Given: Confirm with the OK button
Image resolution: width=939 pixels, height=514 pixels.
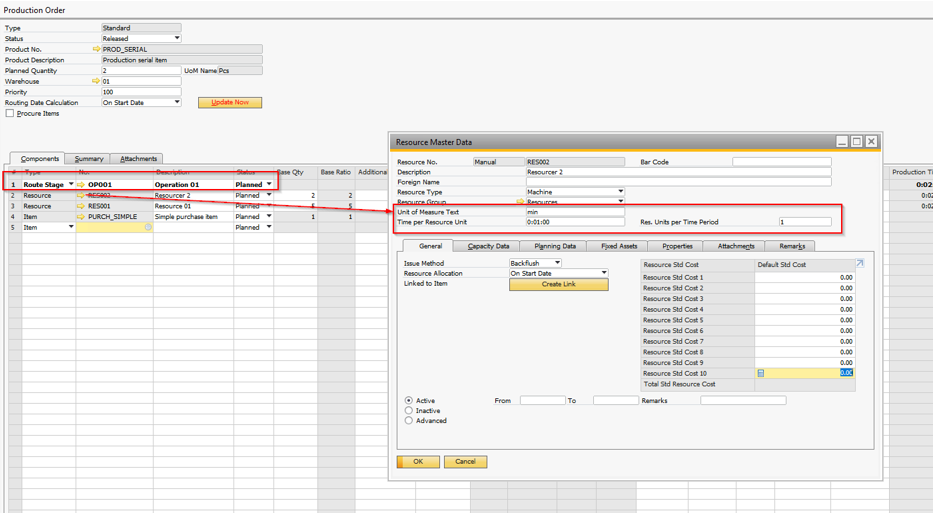Looking at the screenshot, I should tap(418, 462).
